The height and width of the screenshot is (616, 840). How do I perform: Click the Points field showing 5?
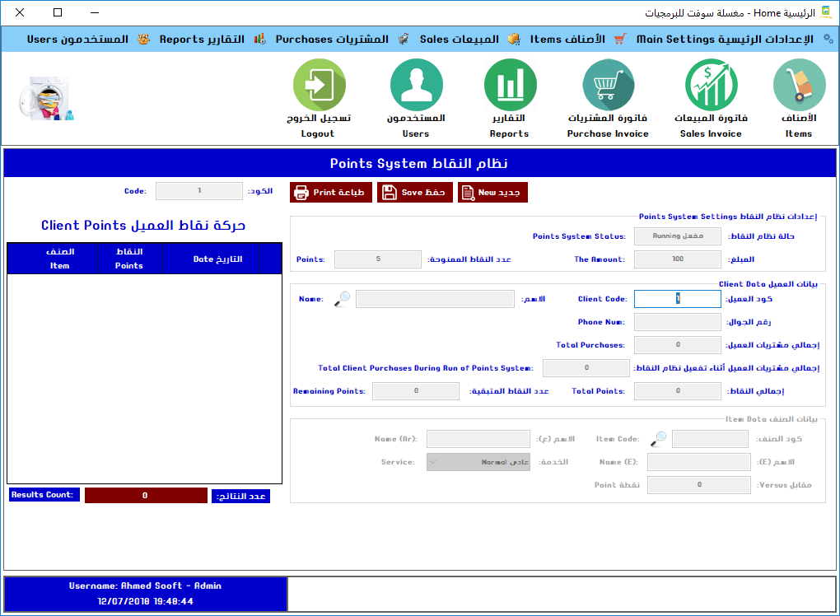pyautogui.click(x=378, y=259)
